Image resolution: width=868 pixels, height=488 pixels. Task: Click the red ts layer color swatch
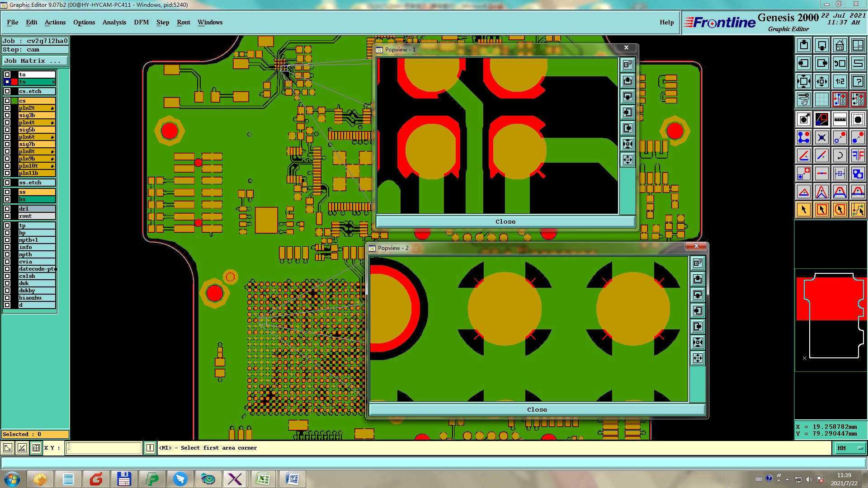[14, 82]
